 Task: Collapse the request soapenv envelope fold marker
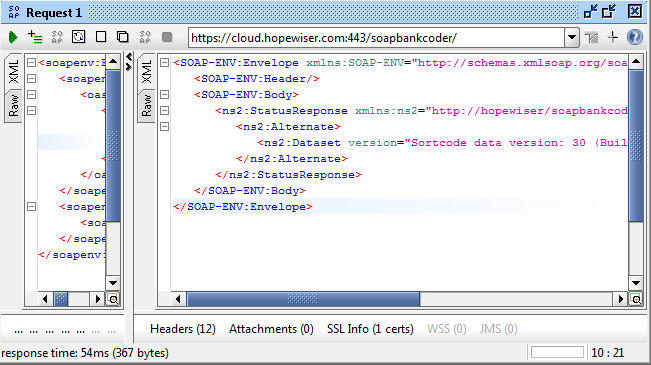[31, 63]
